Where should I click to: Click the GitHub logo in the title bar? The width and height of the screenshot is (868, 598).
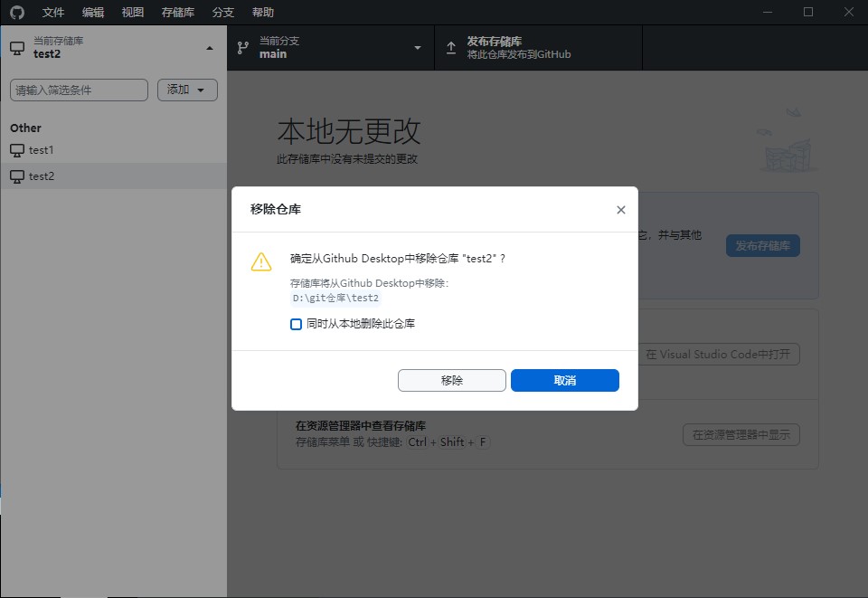16,12
